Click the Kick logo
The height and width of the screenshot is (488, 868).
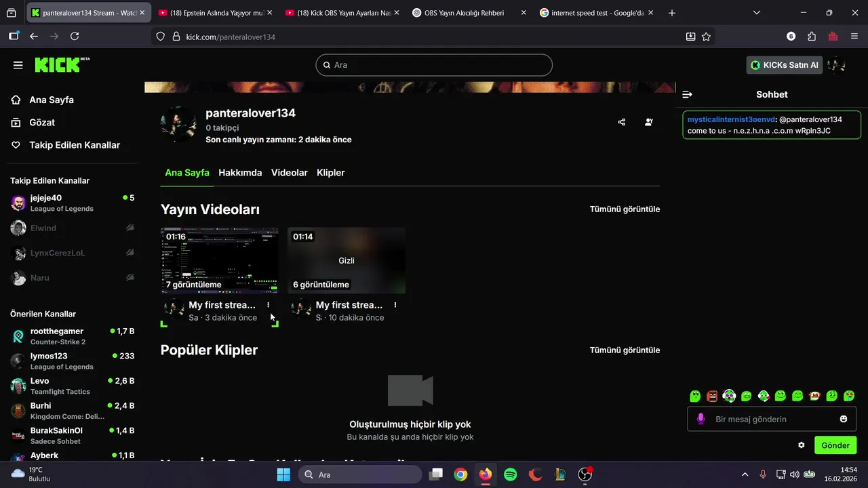(x=62, y=64)
